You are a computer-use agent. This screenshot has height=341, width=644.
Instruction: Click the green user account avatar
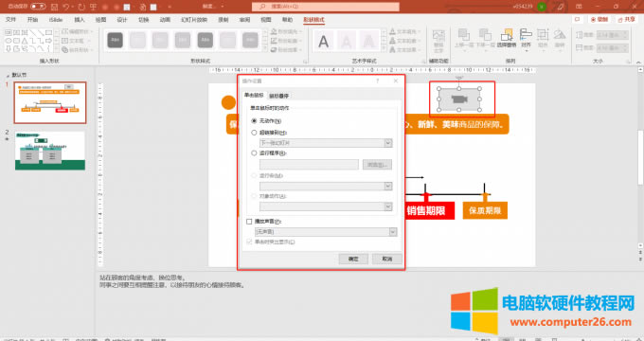(x=542, y=7)
